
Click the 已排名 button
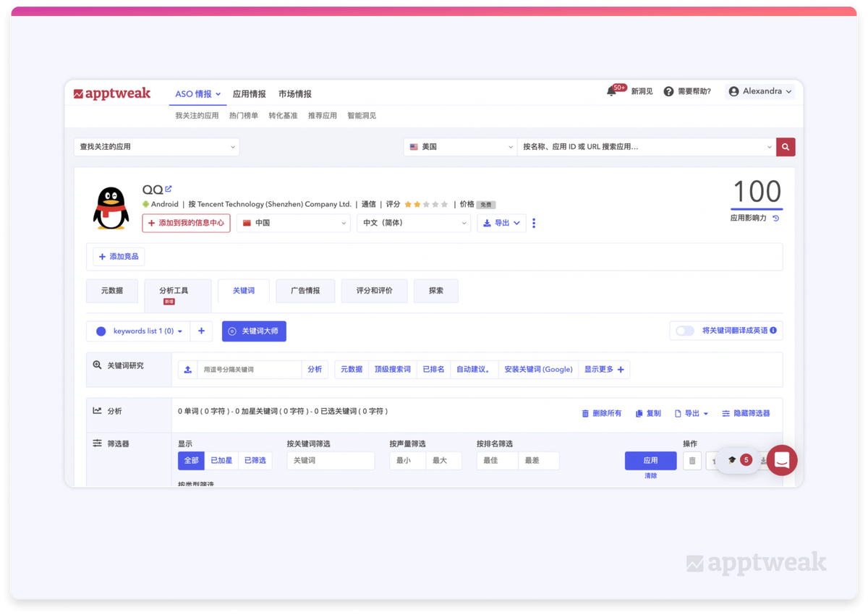point(433,369)
